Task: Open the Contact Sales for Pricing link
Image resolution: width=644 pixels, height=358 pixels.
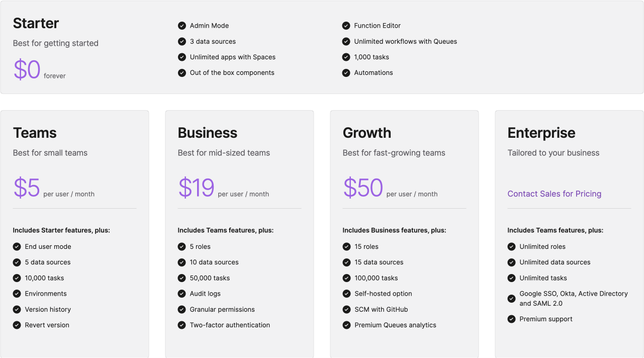Action: 555,194
